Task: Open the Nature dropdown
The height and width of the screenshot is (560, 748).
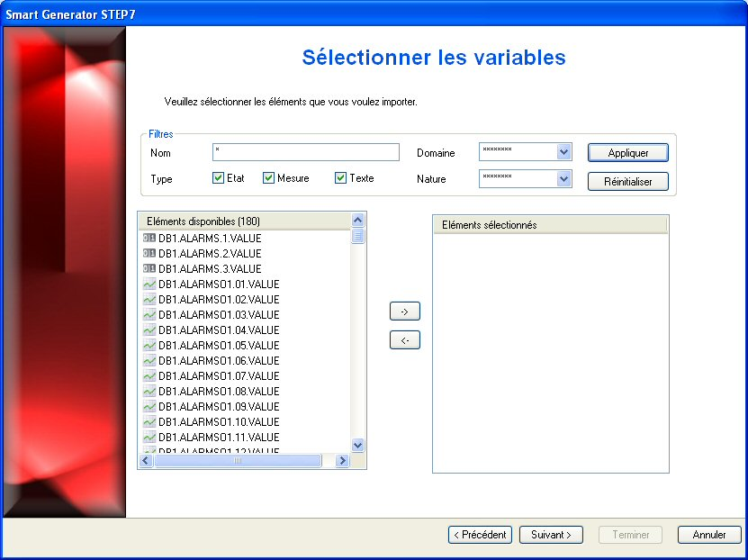Action: [x=563, y=179]
